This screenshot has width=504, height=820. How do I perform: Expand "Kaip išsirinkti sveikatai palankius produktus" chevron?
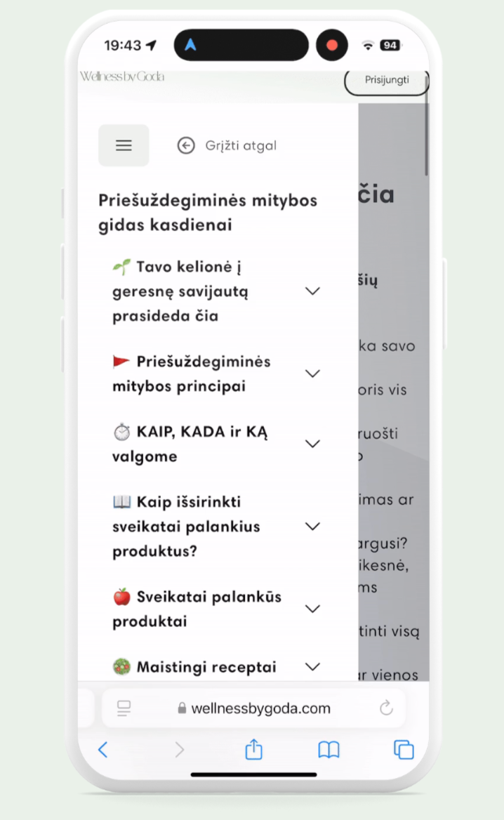313,526
